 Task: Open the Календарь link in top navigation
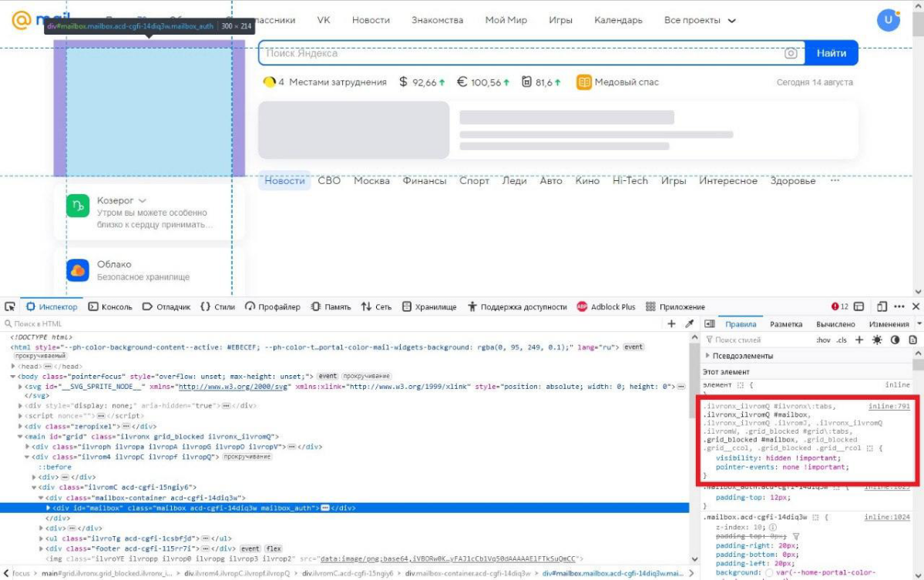(618, 20)
